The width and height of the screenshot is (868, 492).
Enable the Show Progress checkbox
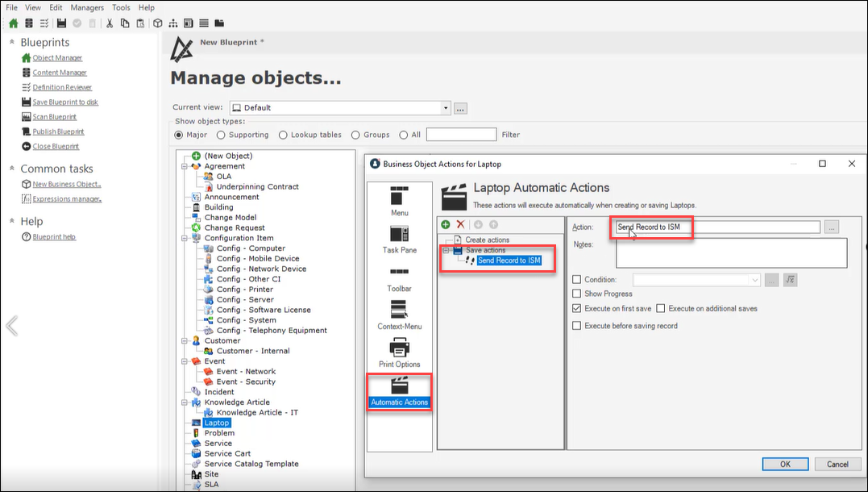[x=576, y=294]
